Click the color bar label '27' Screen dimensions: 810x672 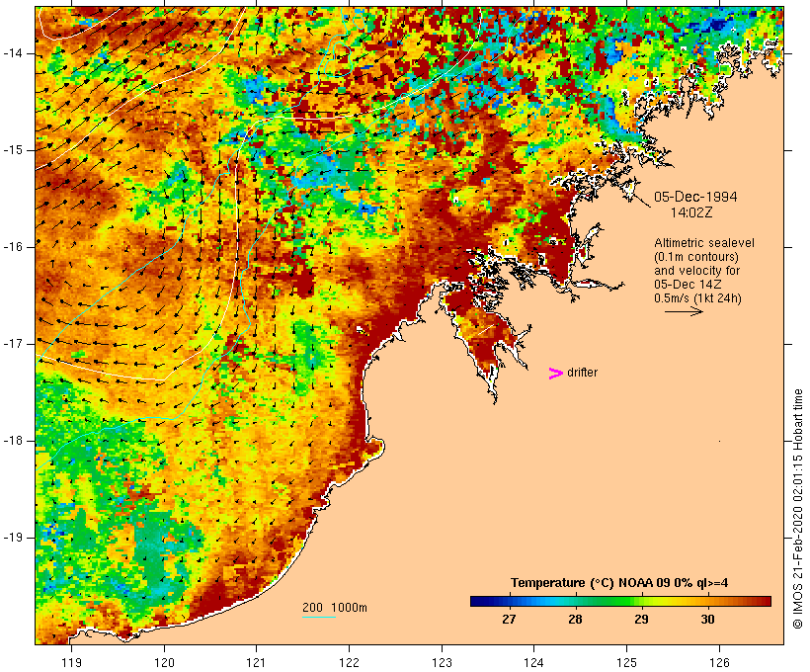coord(509,619)
